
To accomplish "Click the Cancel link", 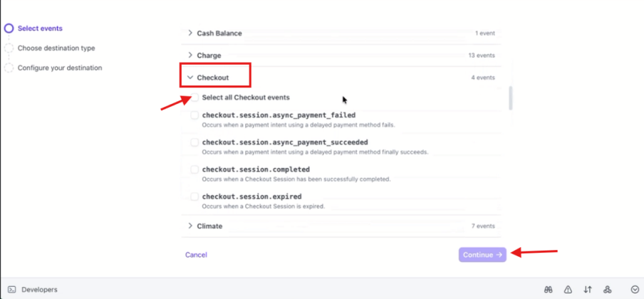I will [x=196, y=254].
